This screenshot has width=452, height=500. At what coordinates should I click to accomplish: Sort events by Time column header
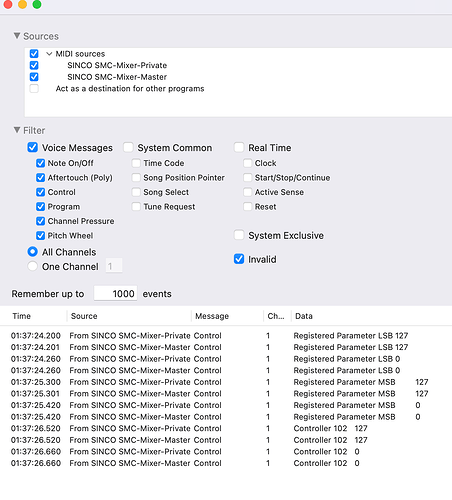coord(33,316)
